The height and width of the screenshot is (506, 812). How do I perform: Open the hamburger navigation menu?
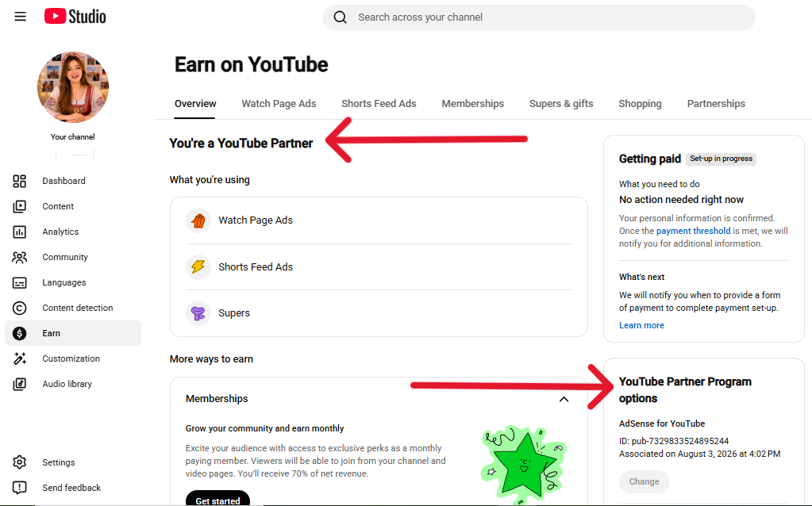20,17
